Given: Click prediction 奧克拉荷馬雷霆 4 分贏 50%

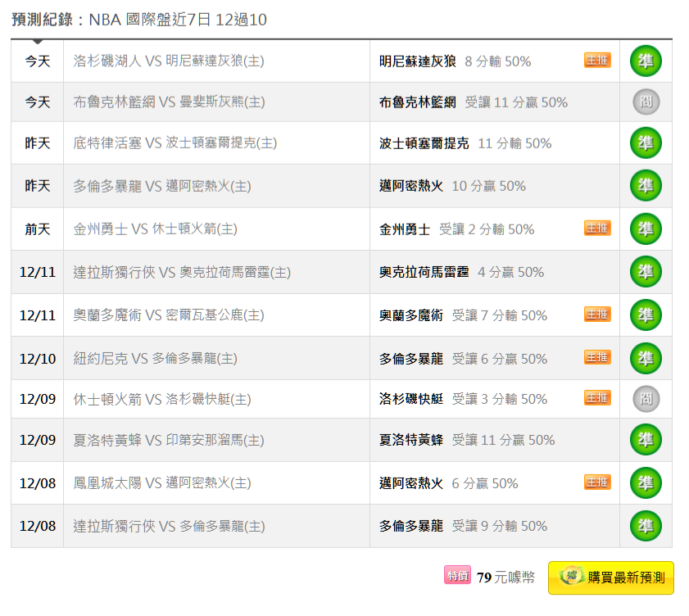Looking at the screenshot, I should (x=462, y=272).
